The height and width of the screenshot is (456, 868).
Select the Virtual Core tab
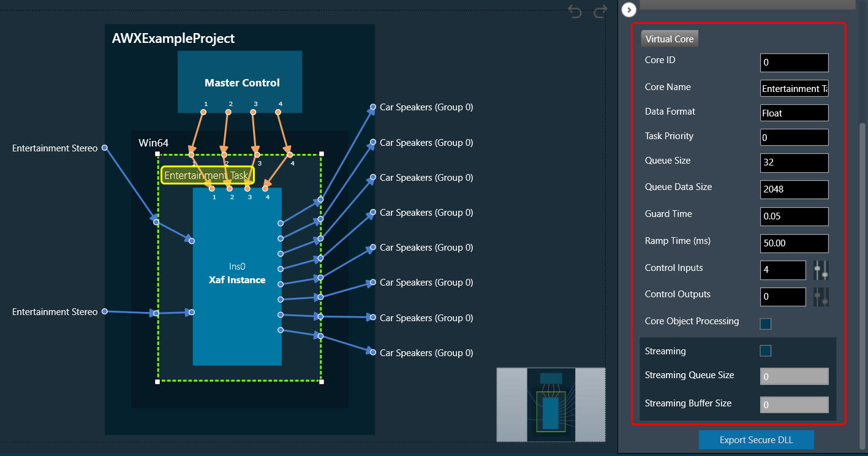(670, 39)
